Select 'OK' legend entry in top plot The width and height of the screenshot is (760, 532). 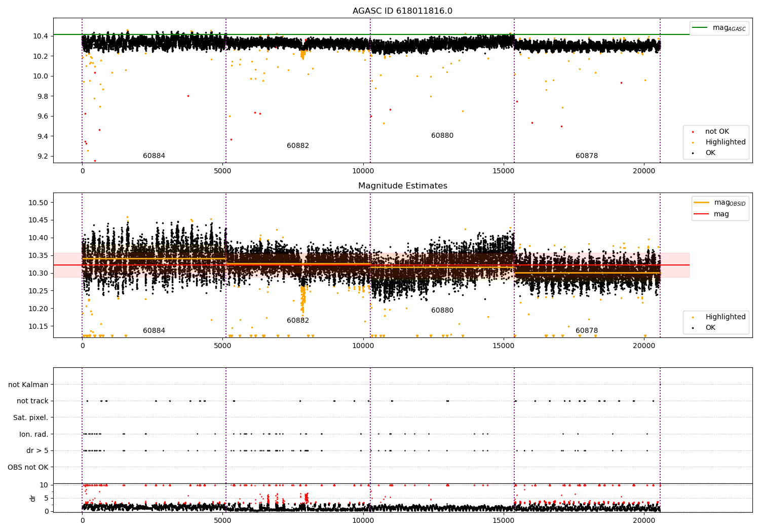tap(710, 153)
